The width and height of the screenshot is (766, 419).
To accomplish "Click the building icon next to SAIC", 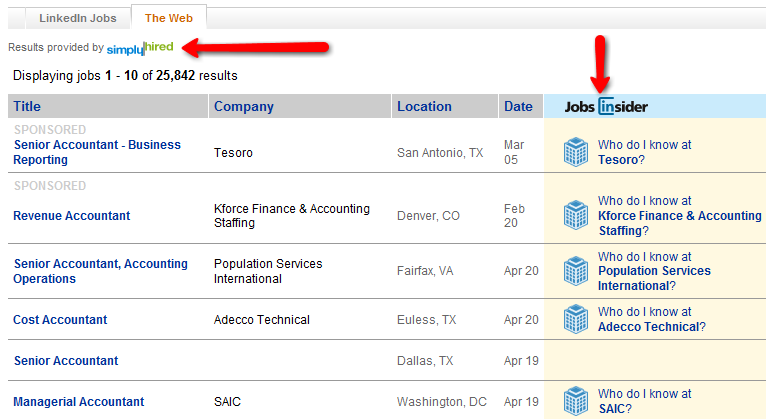I will click(575, 401).
